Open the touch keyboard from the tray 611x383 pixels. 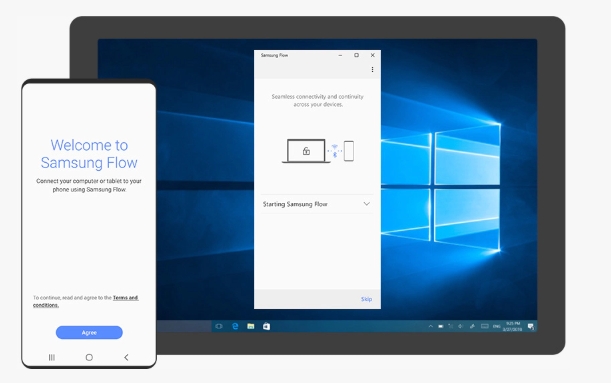click(485, 326)
